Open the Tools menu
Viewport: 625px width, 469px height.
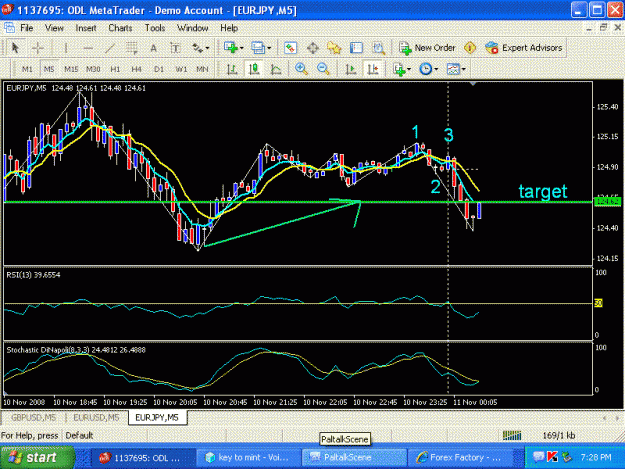pyautogui.click(x=155, y=28)
